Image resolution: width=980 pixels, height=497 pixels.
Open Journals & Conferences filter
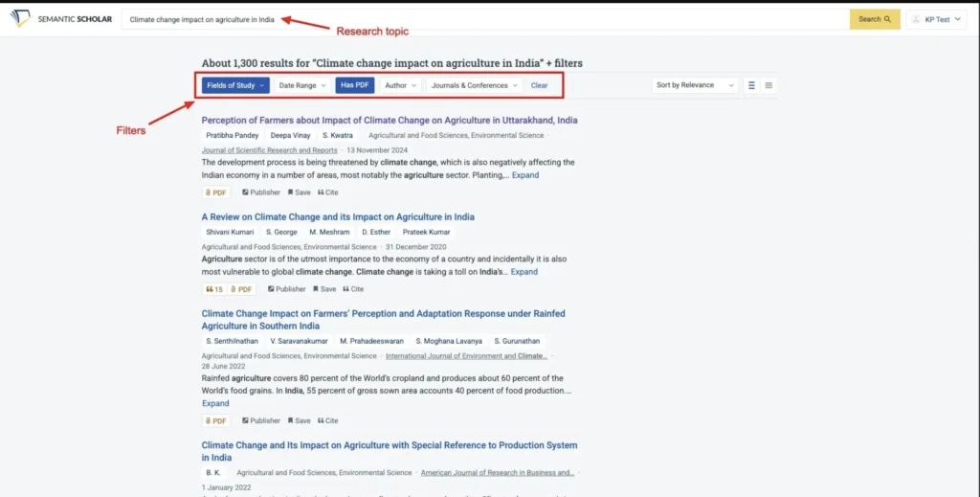point(474,85)
